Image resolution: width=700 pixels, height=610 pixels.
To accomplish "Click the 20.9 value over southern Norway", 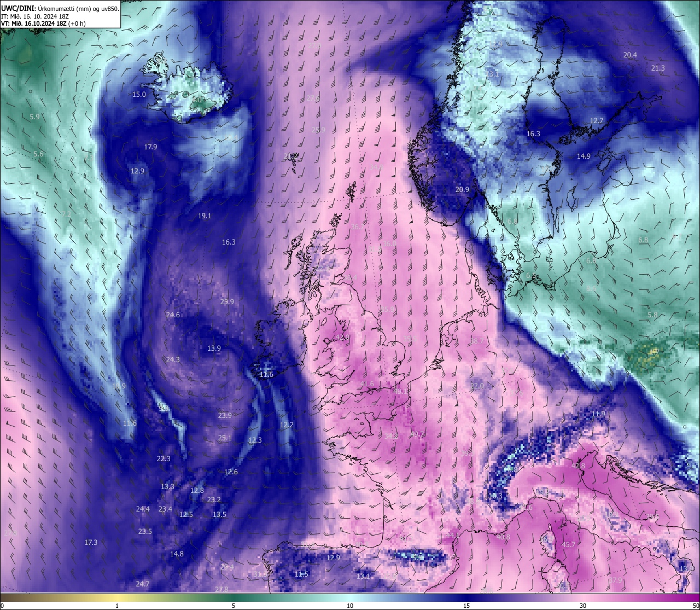I will [x=462, y=189].
